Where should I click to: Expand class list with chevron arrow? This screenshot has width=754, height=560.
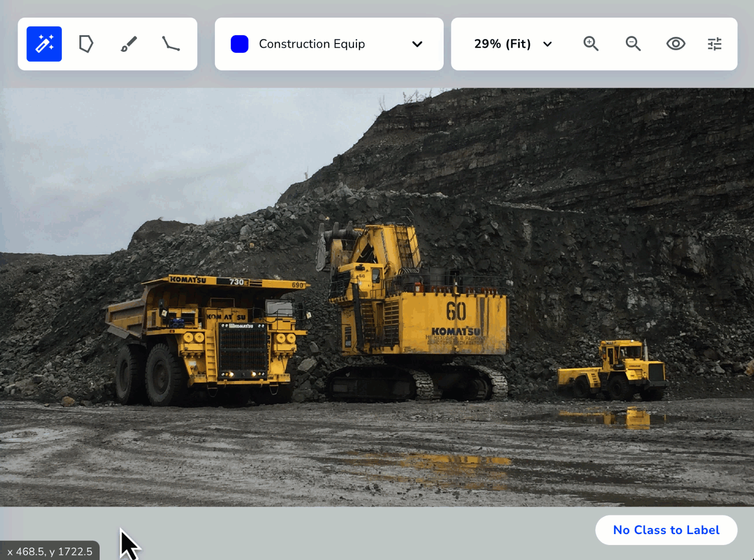click(x=417, y=44)
